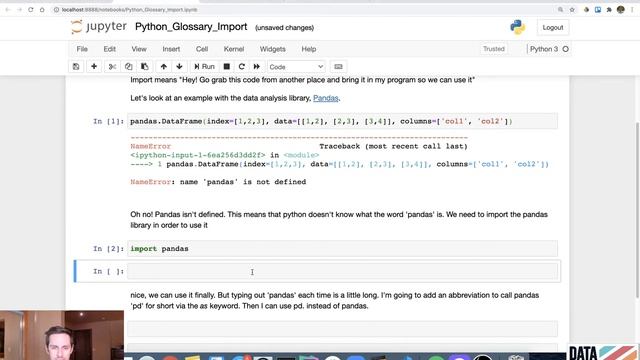Copy selected cells icon
Viewport: 640px width, 360px height.
coord(129,67)
